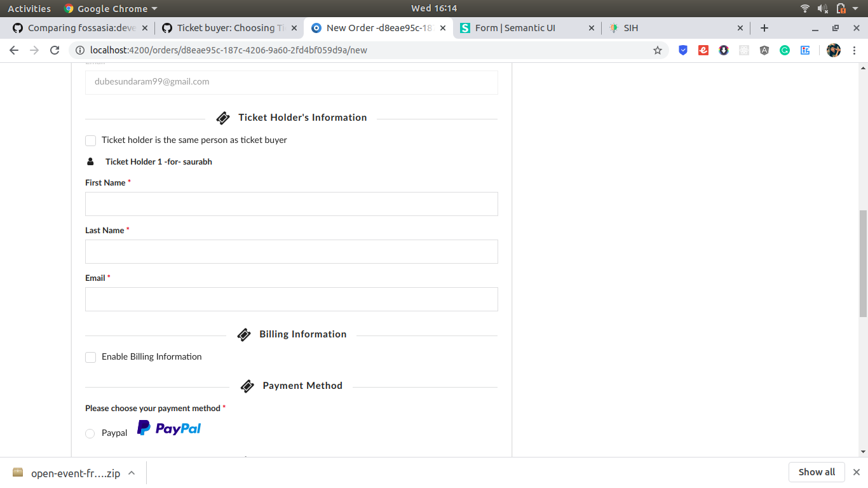Image resolution: width=868 pixels, height=488 pixels.
Task: Click the Chrome profile avatar
Action: [x=833, y=50]
